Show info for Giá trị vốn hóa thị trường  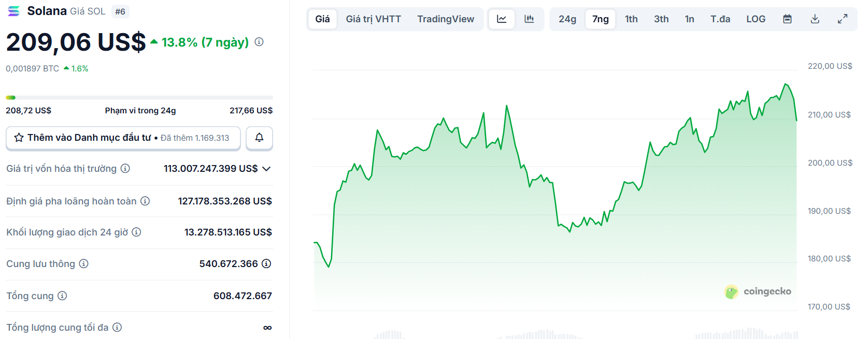[125, 168]
